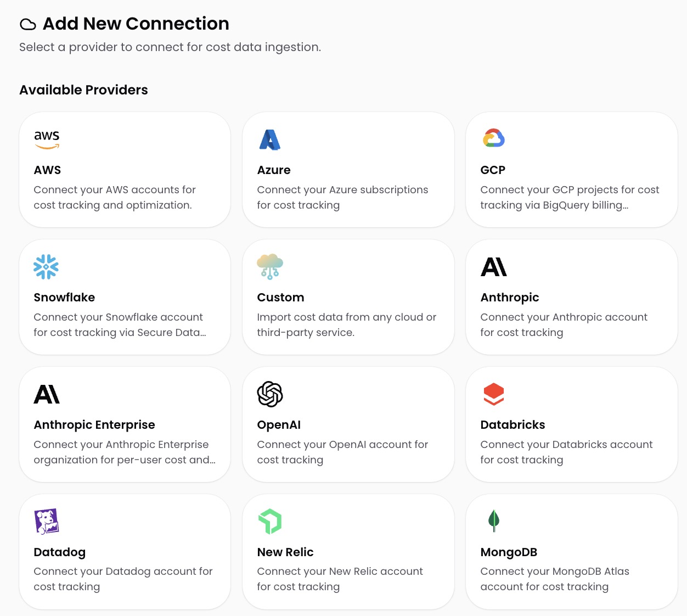Image resolution: width=687 pixels, height=616 pixels.
Task: Click 'Connect your OpenAI account' description
Action: click(x=342, y=452)
